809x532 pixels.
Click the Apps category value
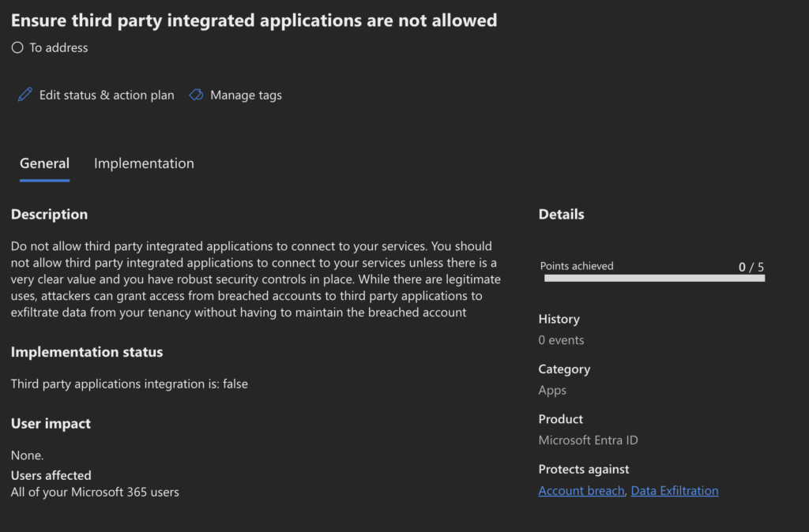[x=552, y=390]
